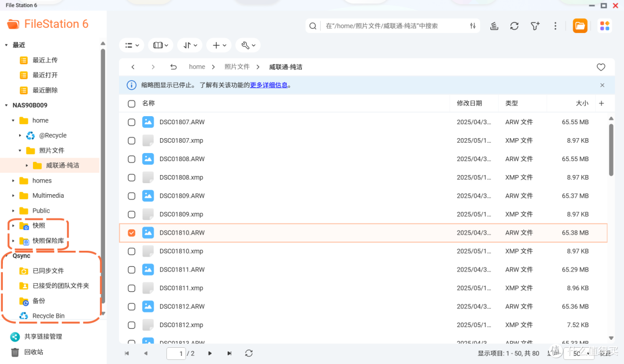624x364 pixels.
Task: Open tools wrench dropdown
Action: [x=248, y=45]
